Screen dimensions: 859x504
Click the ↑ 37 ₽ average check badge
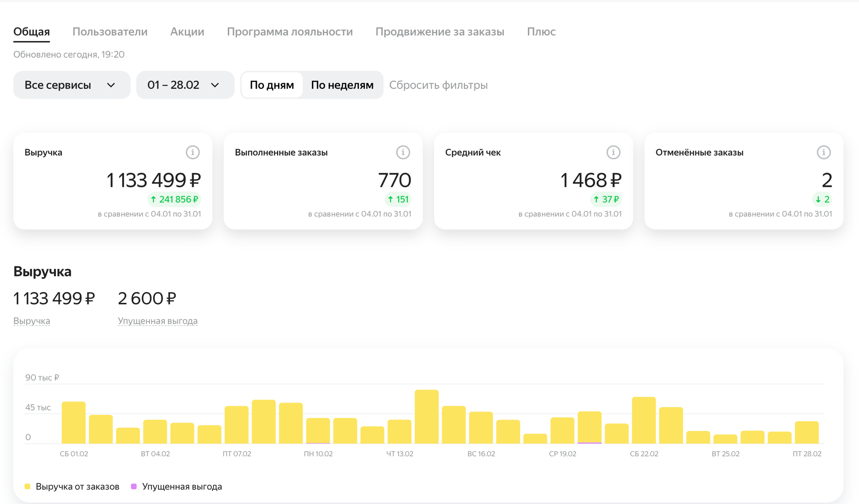[x=606, y=199]
